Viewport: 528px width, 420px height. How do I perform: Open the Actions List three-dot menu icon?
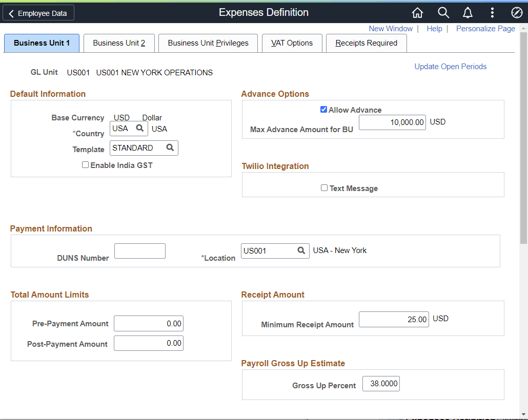pos(492,12)
